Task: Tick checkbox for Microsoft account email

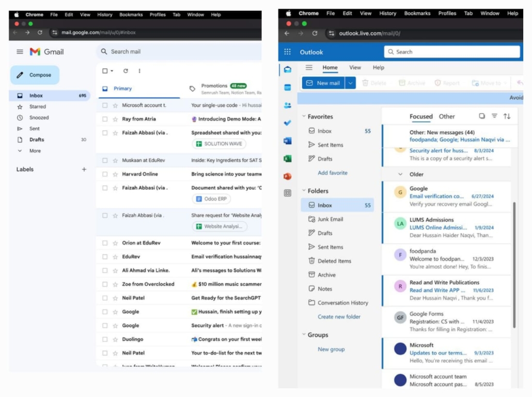Action: click(105, 105)
